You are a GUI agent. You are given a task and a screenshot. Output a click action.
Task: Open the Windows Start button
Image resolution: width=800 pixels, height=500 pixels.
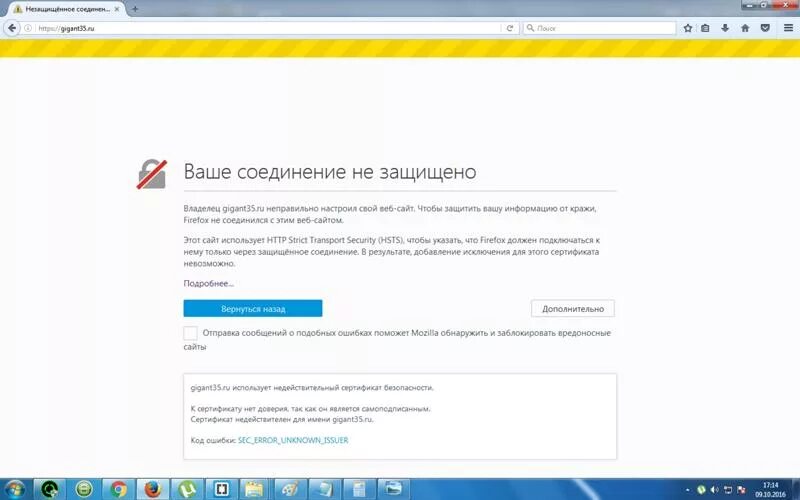point(14,489)
